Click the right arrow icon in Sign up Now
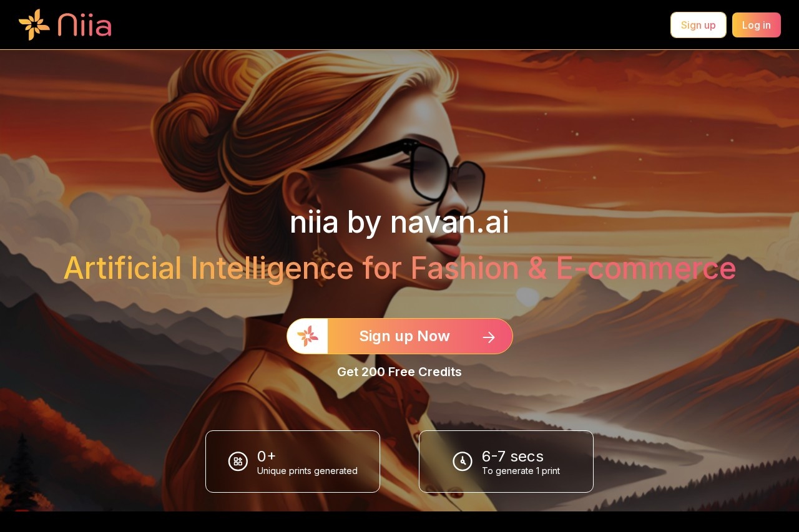Screen dimensions: 799x532 click(489, 337)
